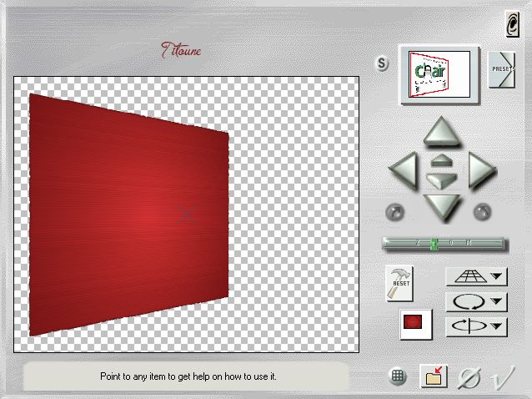Click the round S button
The width and height of the screenshot is (532, 399).
[382, 63]
